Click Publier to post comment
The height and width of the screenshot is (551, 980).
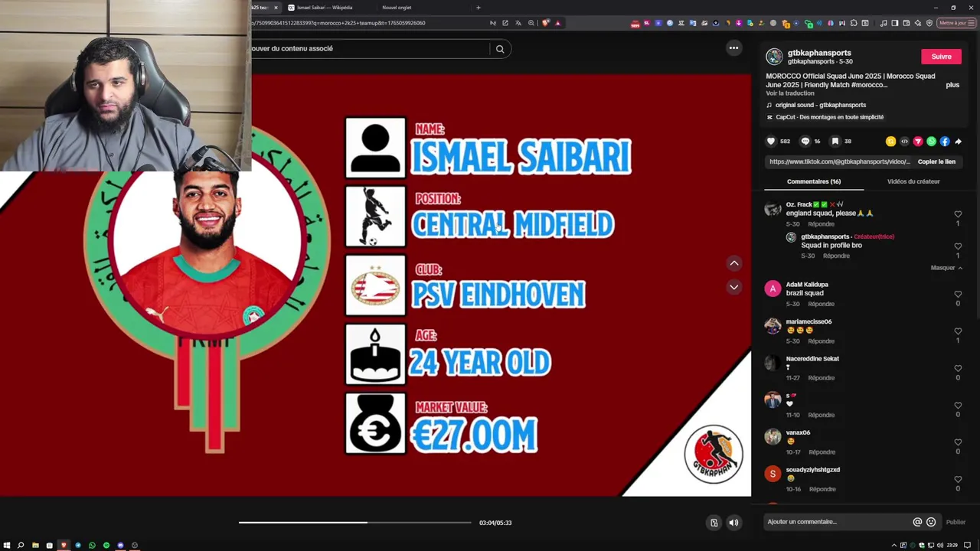(x=955, y=522)
